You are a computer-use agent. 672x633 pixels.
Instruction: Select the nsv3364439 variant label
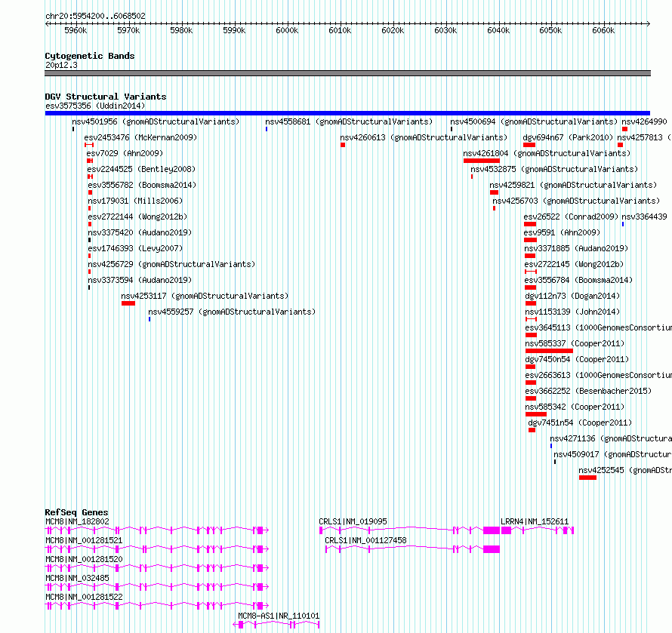[644, 217]
